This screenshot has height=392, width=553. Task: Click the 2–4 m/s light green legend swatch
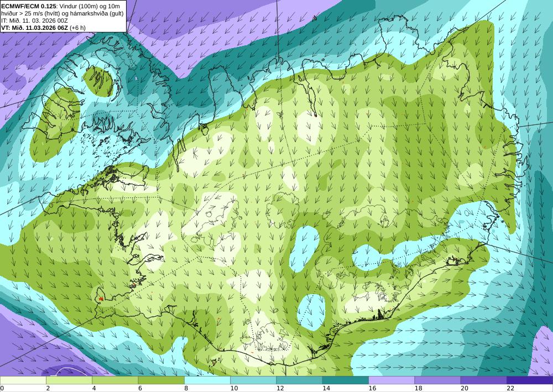coord(69,380)
